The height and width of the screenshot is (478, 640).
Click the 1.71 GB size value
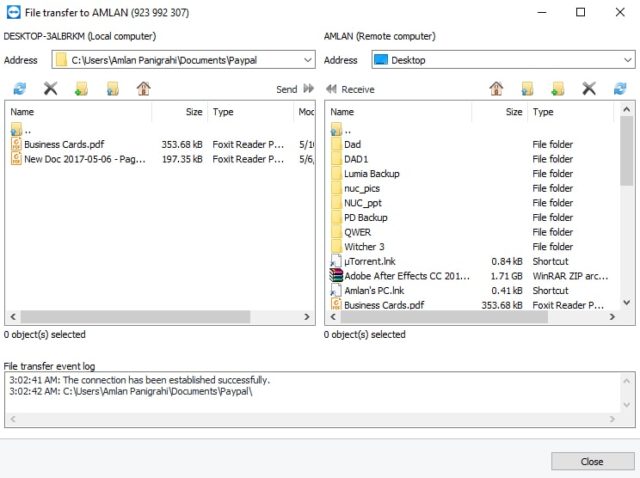coord(506,276)
